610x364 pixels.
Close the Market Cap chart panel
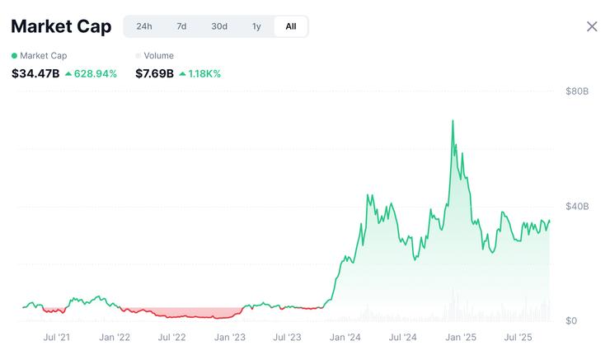[592, 26]
